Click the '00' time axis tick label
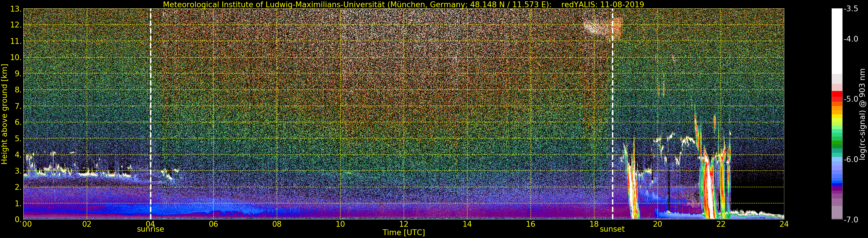 [27, 224]
